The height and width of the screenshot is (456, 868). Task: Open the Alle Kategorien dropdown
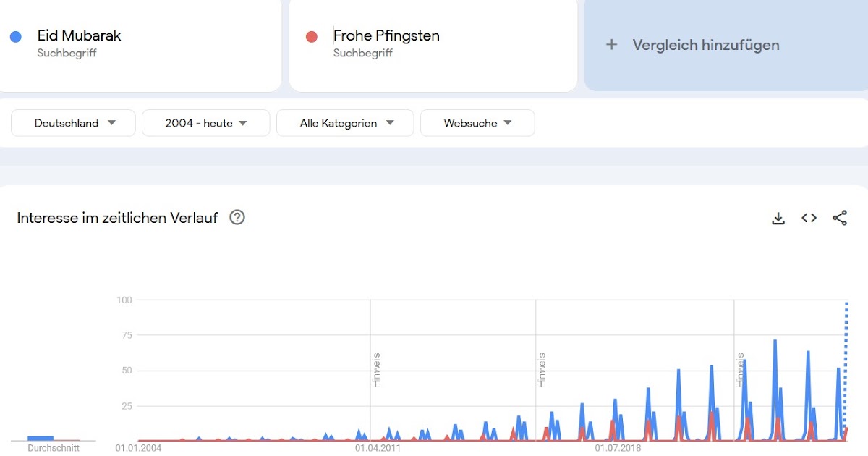346,123
